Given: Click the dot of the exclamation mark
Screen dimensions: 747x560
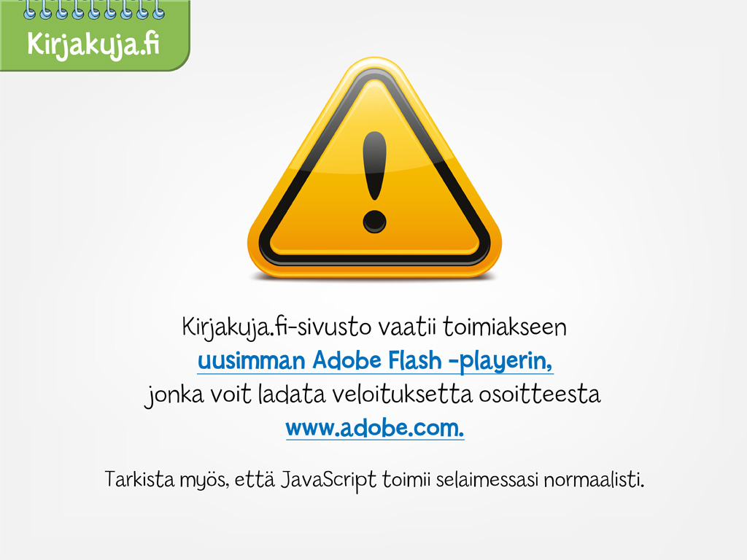Looking at the screenshot, I should click(x=374, y=222).
